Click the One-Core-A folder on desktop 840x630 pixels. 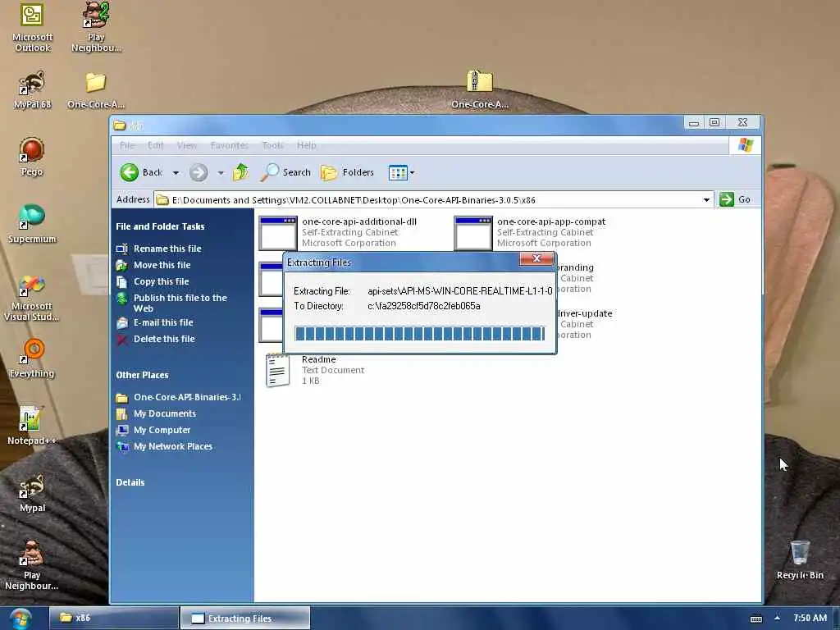96,89
